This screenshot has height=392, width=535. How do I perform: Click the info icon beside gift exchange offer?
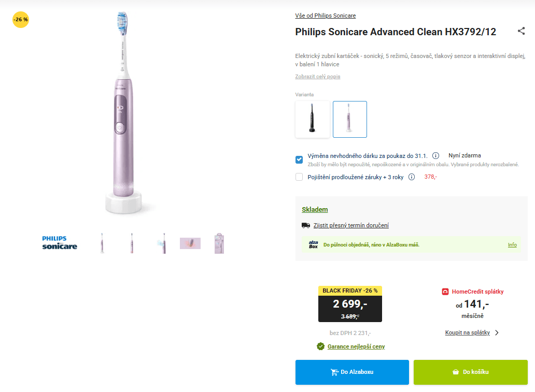pyautogui.click(x=435, y=155)
